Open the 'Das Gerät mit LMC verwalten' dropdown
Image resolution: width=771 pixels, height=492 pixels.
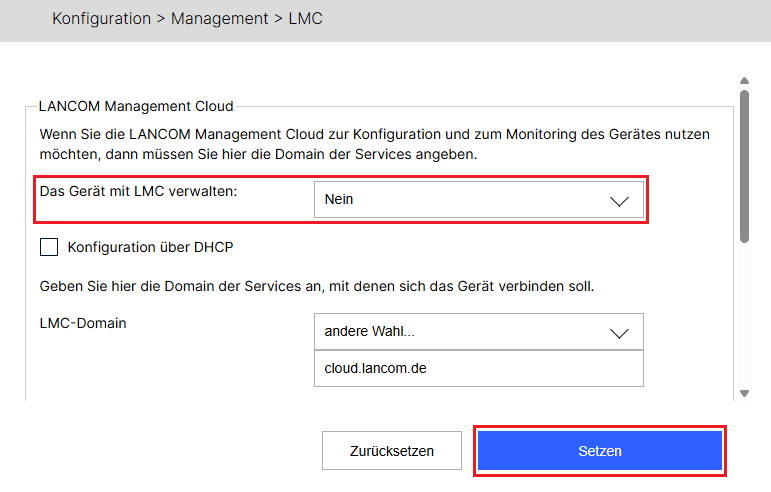(478, 200)
